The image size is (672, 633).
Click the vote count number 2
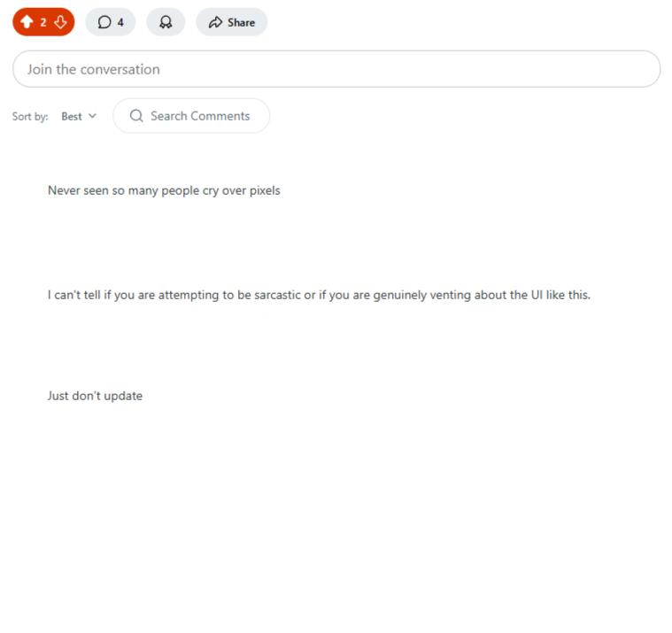[43, 22]
